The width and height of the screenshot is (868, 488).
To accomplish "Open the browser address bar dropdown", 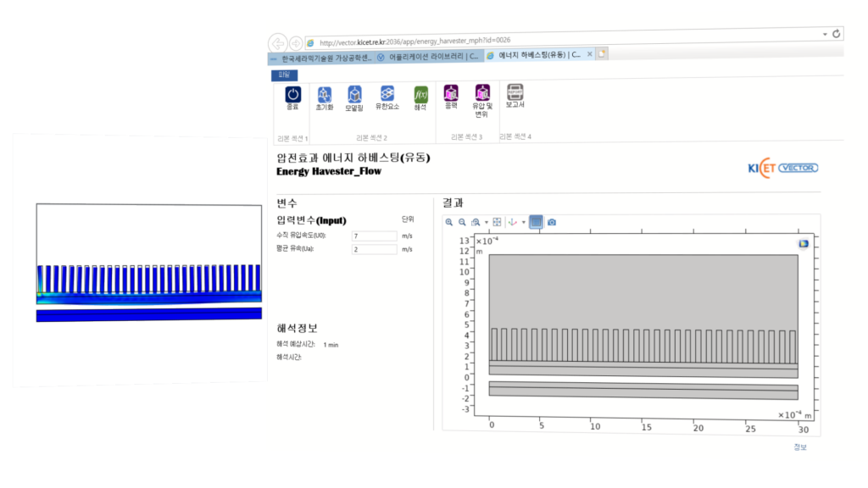I will pyautogui.click(x=825, y=33).
